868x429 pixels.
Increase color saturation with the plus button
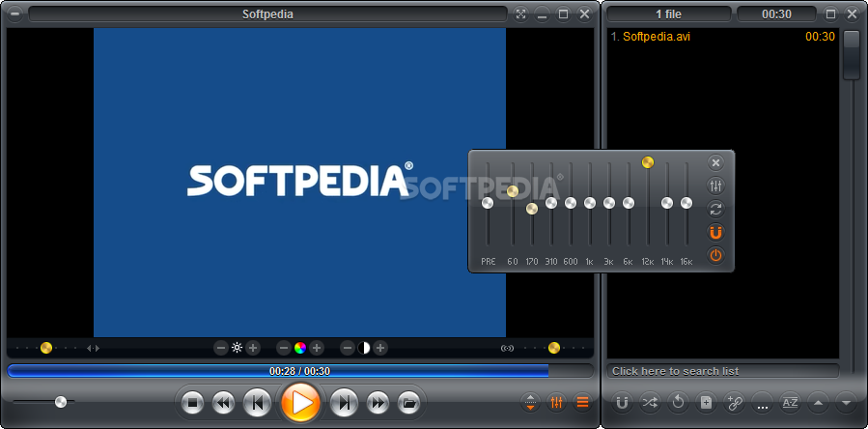[x=316, y=348]
